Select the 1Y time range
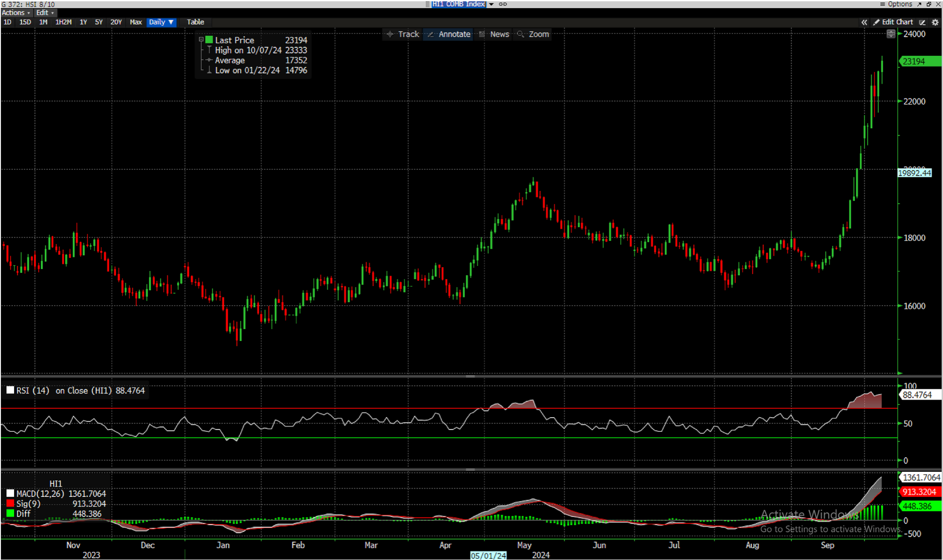This screenshot has width=943, height=560. pyautogui.click(x=83, y=22)
